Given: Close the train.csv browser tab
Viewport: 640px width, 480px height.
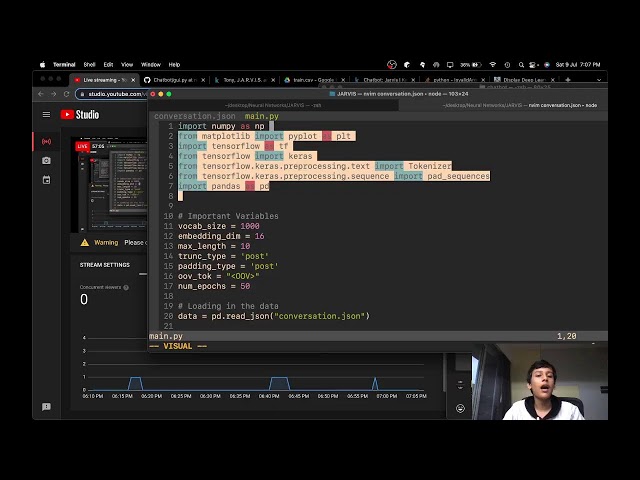Looking at the screenshot, I should pos(343,80).
